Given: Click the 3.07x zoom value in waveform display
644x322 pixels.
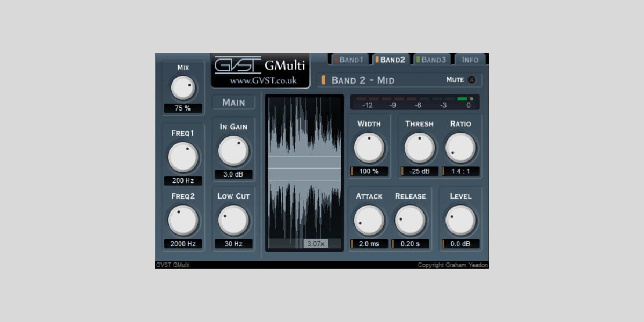Looking at the screenshot, I should 315,244.
